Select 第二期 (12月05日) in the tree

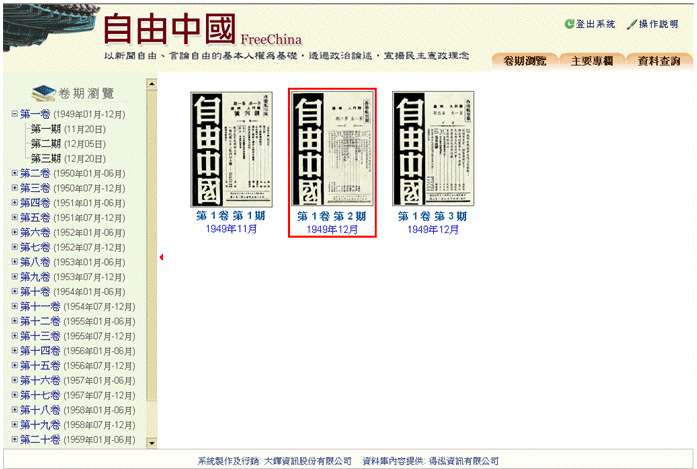pos(68,143)
